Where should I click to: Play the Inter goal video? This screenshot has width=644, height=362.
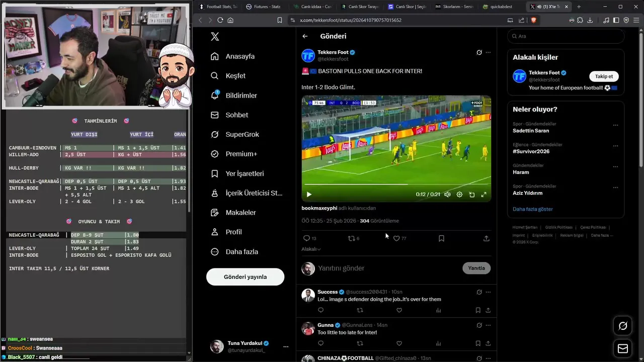309,195
